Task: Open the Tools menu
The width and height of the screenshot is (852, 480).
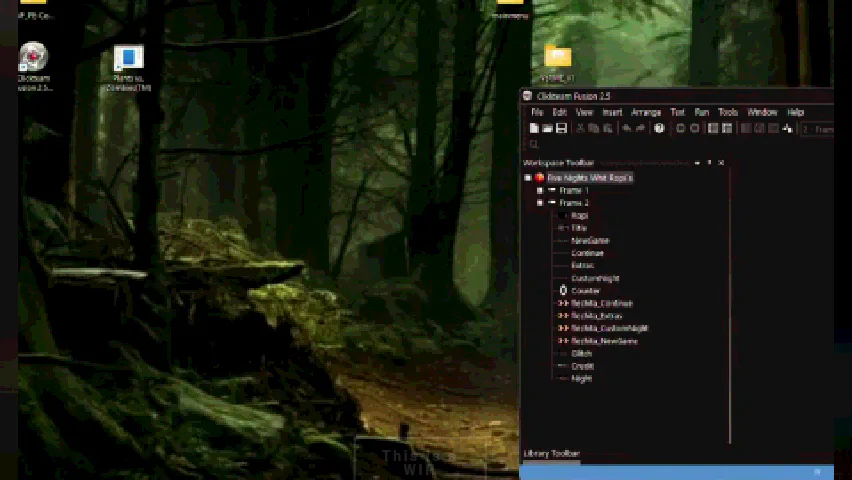Action: (728, 113)
